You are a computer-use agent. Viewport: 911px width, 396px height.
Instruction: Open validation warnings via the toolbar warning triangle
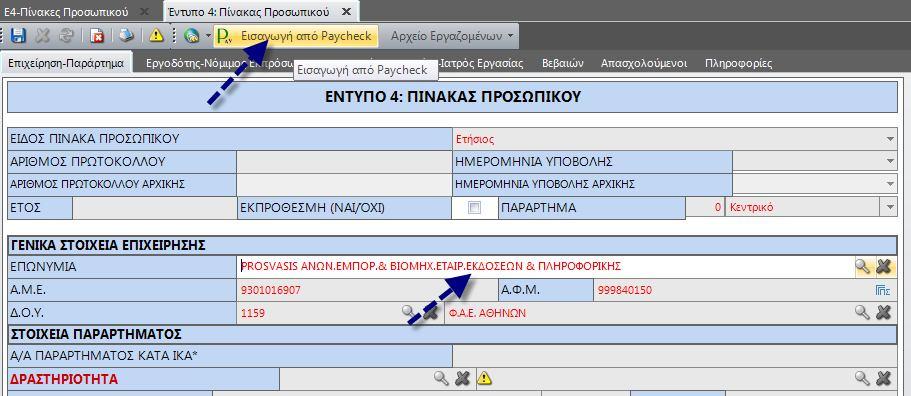point(156,36)
